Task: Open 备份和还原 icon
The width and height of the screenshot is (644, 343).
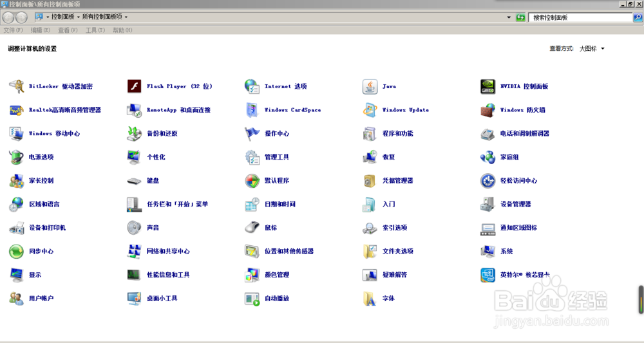Action: [x=134, y=134]
